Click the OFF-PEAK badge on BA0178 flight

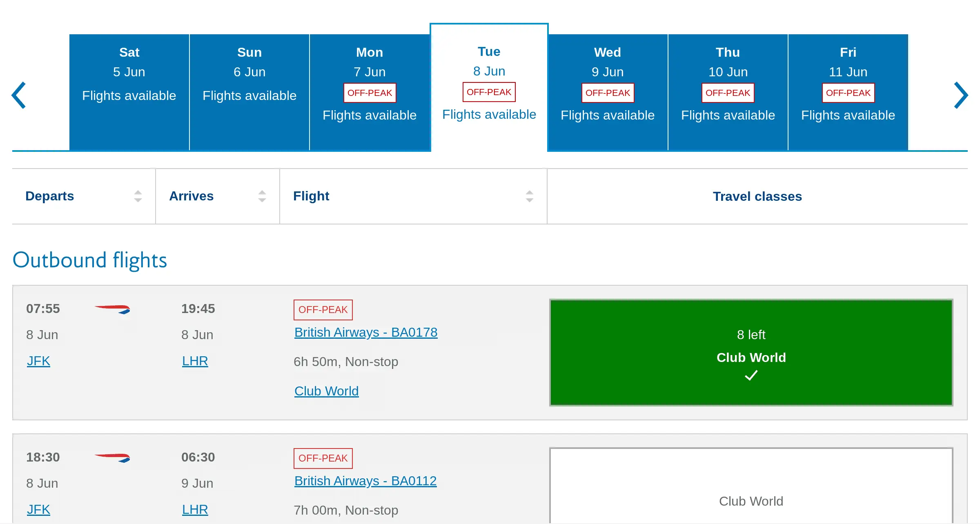pos(323,310)
